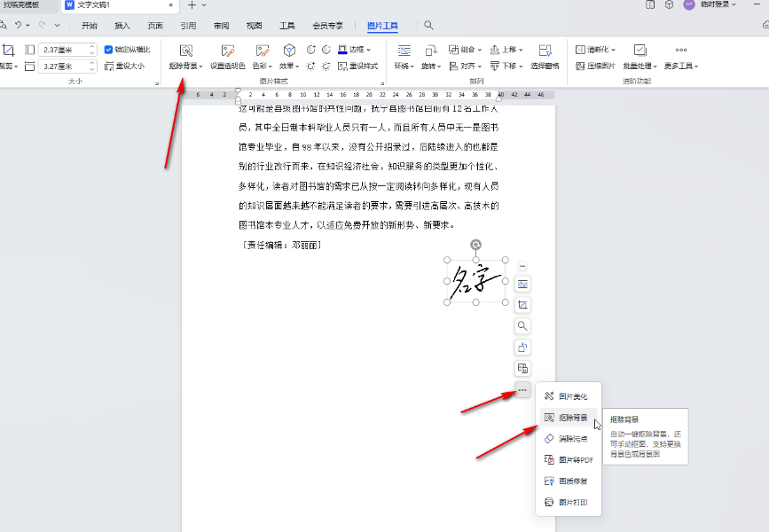
Task: Select the signature image in document
Action: 475,281
